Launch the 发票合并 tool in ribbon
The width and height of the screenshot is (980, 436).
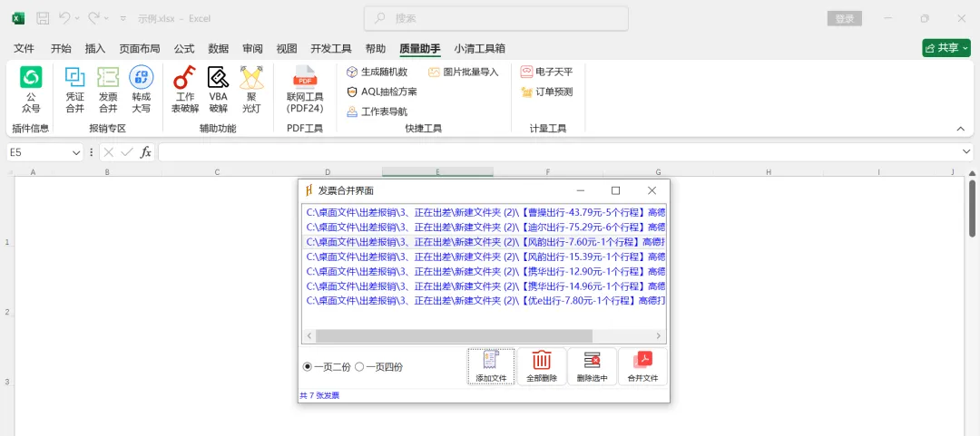click(108, 90)
